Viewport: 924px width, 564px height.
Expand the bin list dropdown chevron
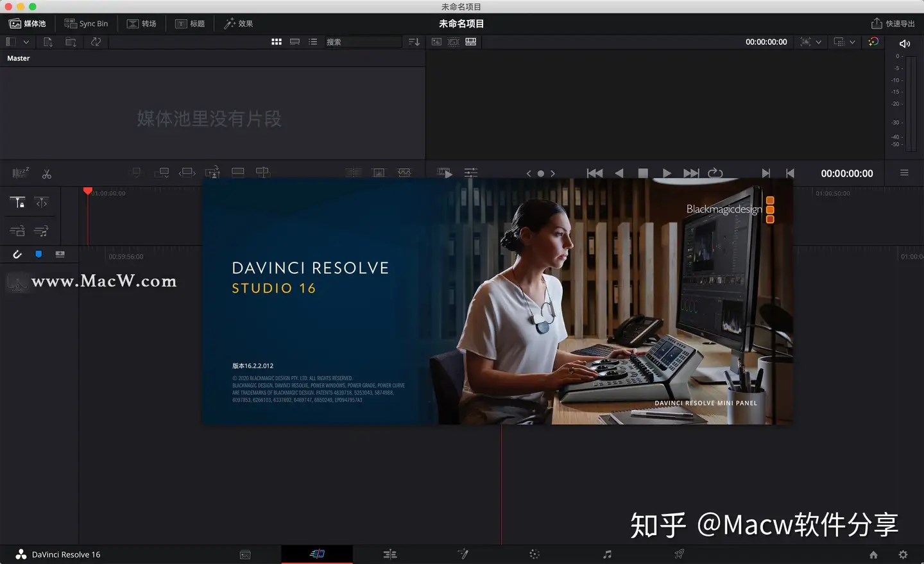[26, 42]
